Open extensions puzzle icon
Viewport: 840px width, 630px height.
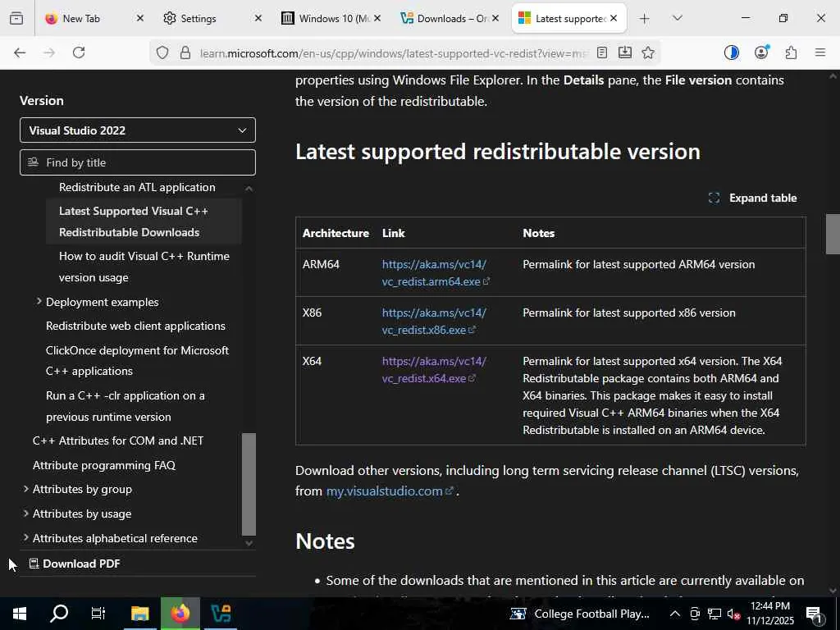coord(791,52)
